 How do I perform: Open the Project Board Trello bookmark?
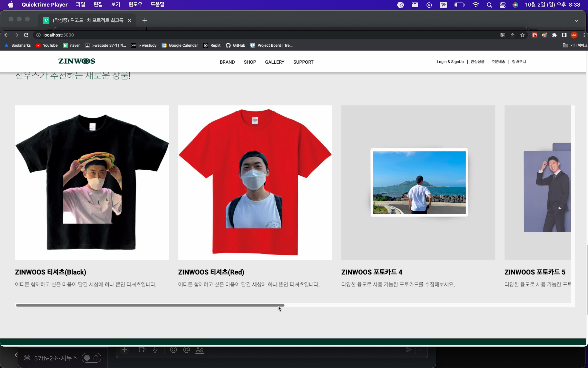click(x=271, y=45)
